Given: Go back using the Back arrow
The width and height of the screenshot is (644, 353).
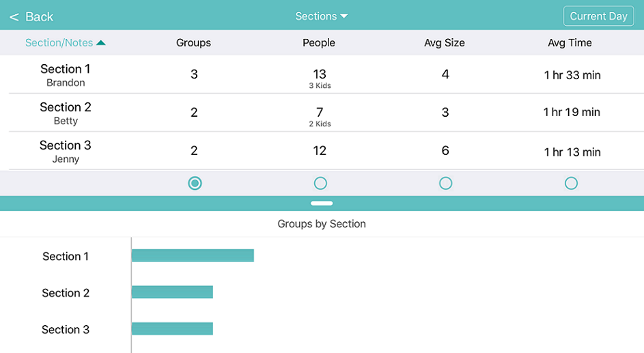Looking at the screenshot, I should pos(31,17).
